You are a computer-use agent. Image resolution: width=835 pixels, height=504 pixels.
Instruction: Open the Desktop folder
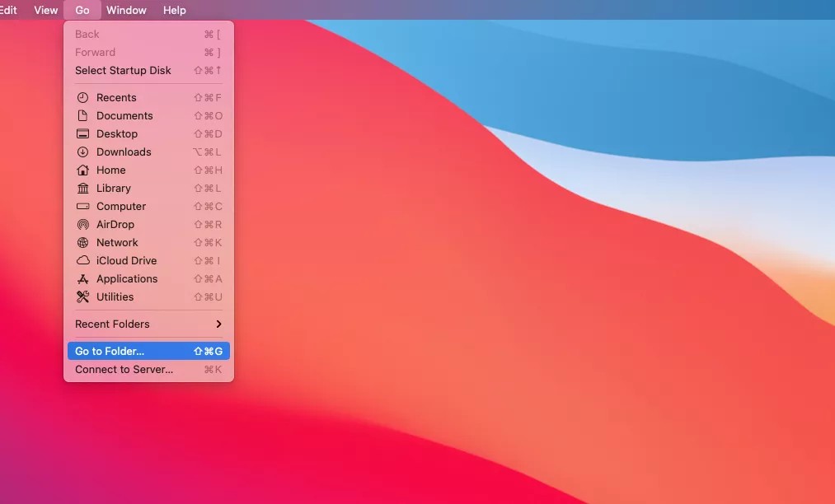click(117, 133)
